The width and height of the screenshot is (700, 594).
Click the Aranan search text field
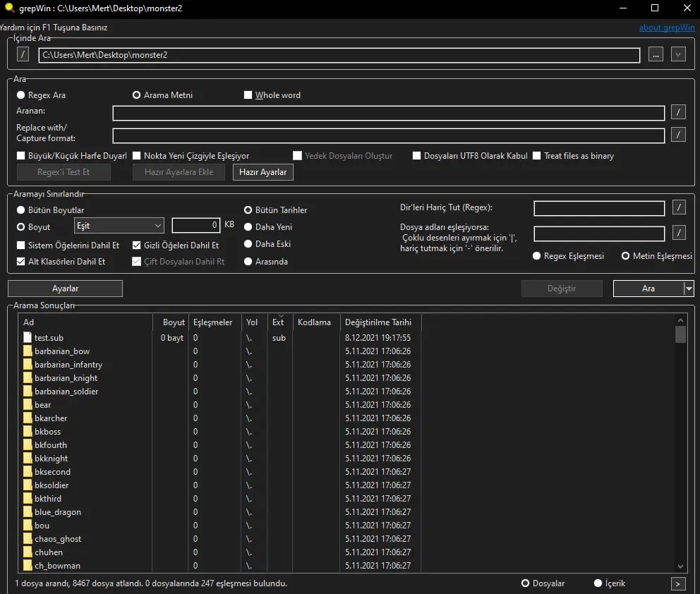tap(388, 113)
